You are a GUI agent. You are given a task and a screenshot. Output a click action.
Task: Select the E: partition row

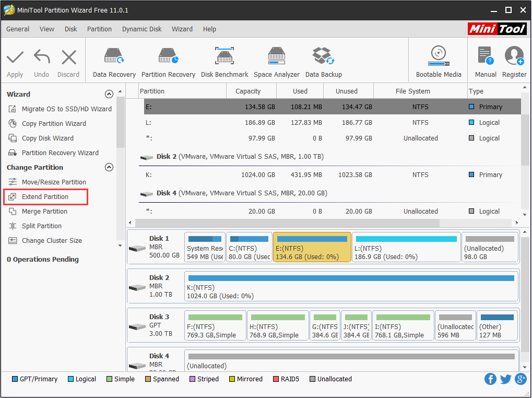click(333, 107)
